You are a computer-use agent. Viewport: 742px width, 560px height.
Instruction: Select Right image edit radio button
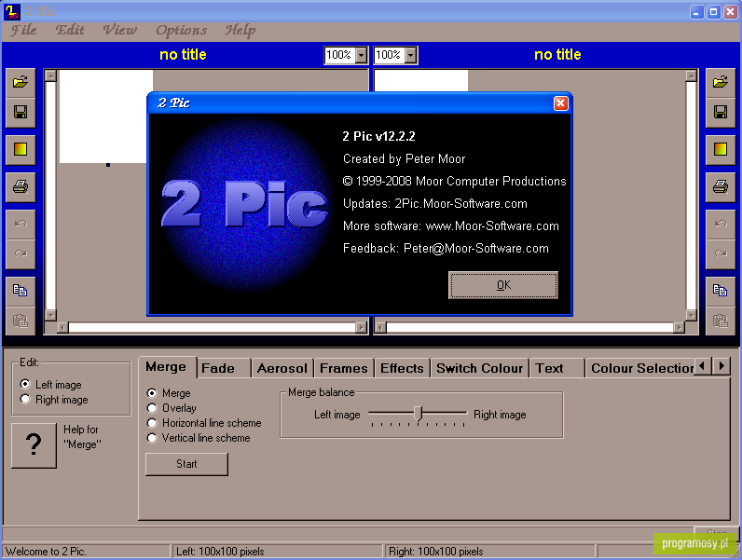click(x=25, y=399)
